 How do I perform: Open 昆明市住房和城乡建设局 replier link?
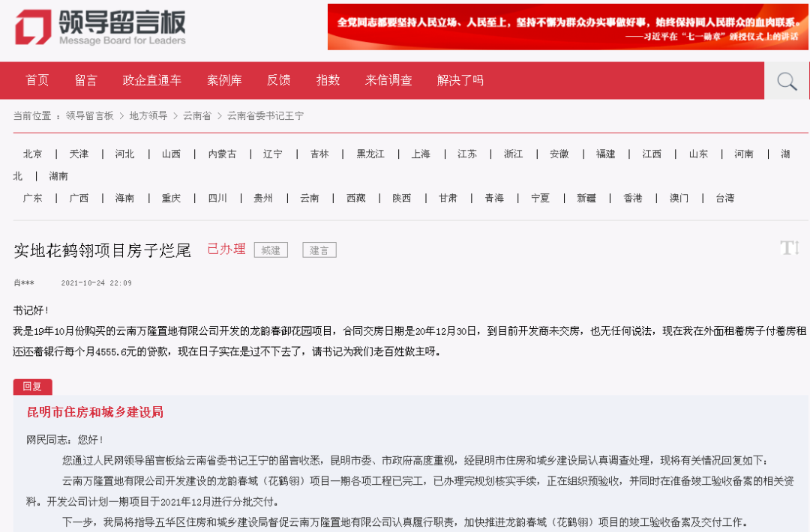tap(95, 412)
